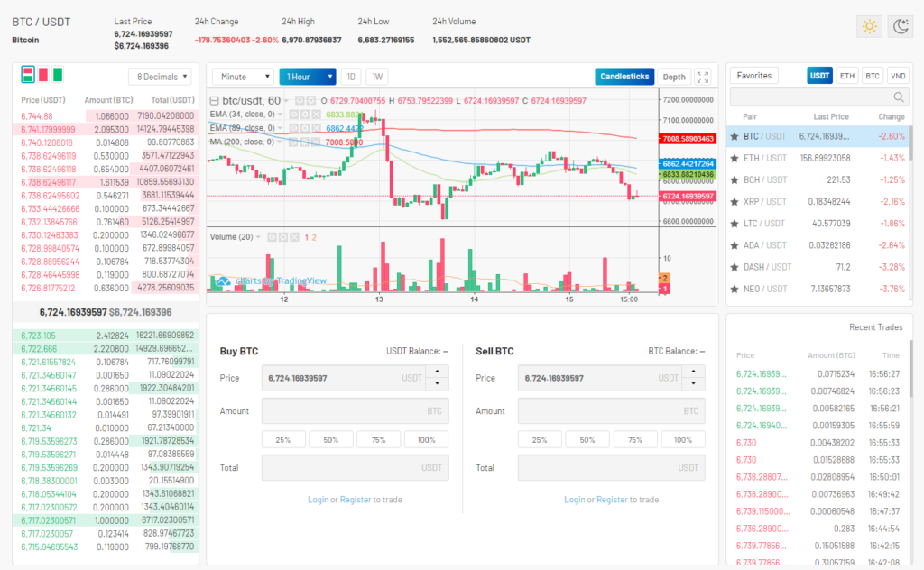Switch to dark theme moon icon
924x570 pixels.
tap(901, 26)
